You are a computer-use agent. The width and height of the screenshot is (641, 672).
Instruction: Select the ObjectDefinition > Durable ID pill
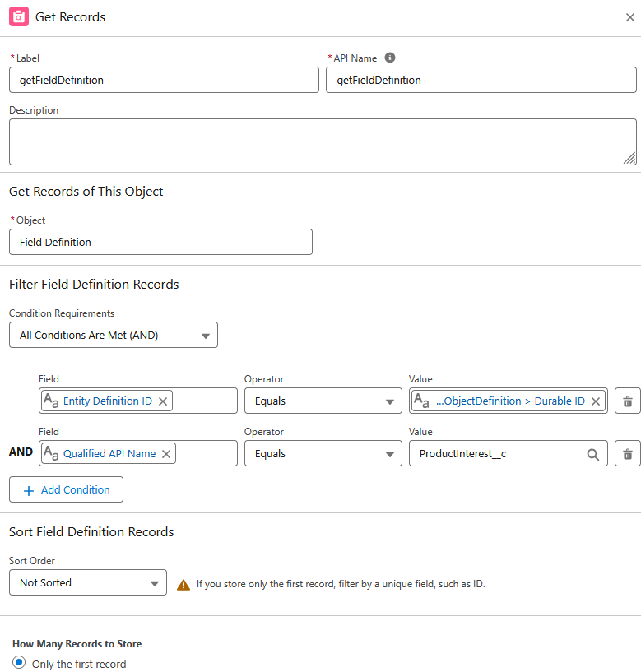point(509,401)
